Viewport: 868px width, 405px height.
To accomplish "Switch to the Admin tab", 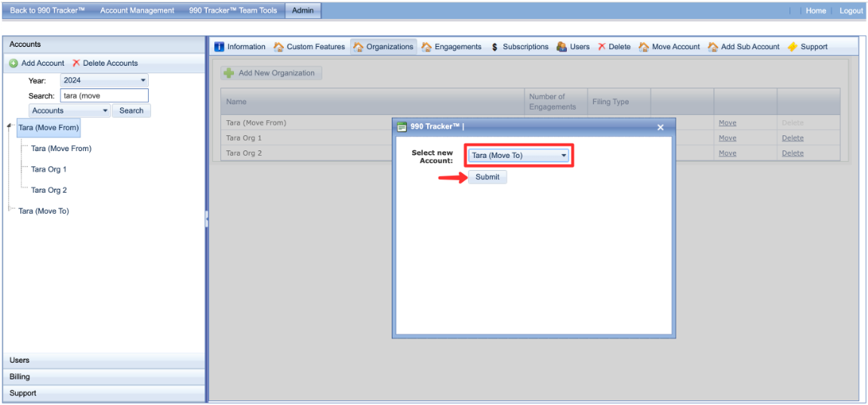I will tap(302, 11).
